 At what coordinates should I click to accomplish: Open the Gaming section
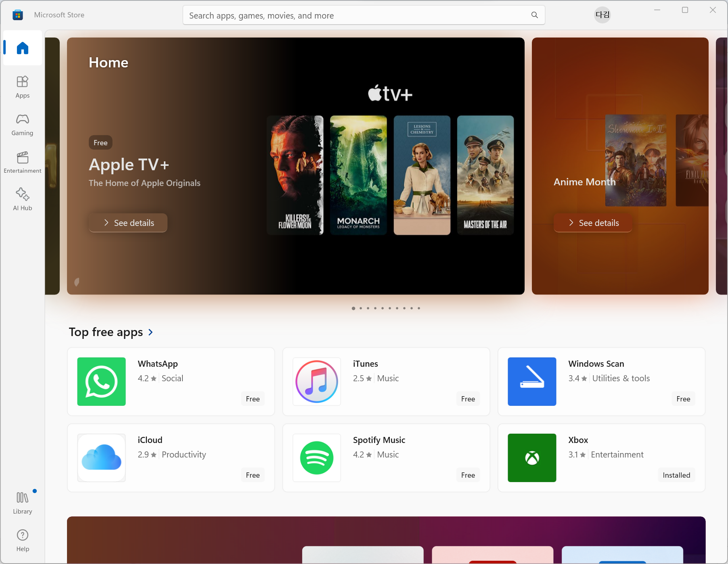click(x=23, y=125)
